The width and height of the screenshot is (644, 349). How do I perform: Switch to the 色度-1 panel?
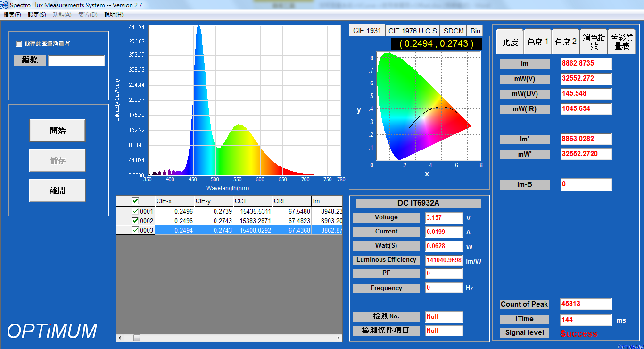[x=537, y=41]
